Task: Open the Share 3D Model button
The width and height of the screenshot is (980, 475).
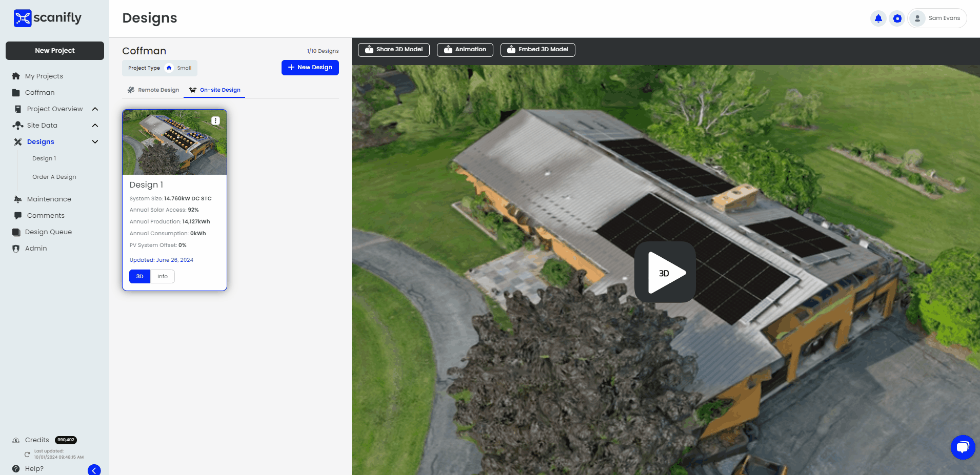Action: (x=393, y=50)
